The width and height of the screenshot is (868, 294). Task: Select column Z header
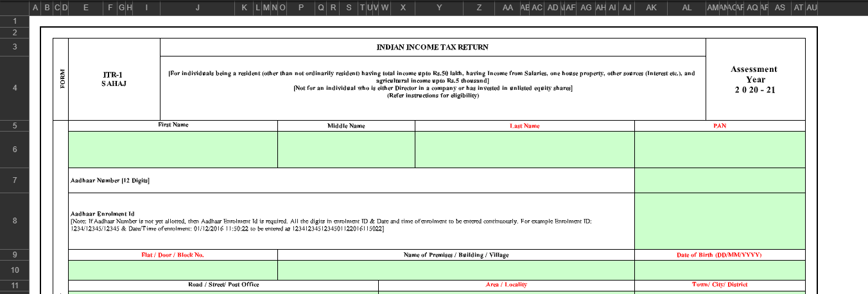click(x=480, y=8)
